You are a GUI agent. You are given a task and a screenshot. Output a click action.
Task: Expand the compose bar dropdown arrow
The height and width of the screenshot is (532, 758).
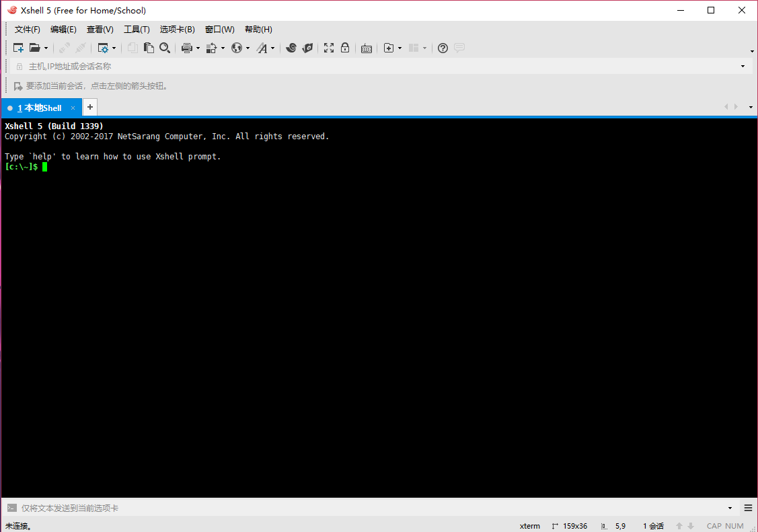pos(730,508)
